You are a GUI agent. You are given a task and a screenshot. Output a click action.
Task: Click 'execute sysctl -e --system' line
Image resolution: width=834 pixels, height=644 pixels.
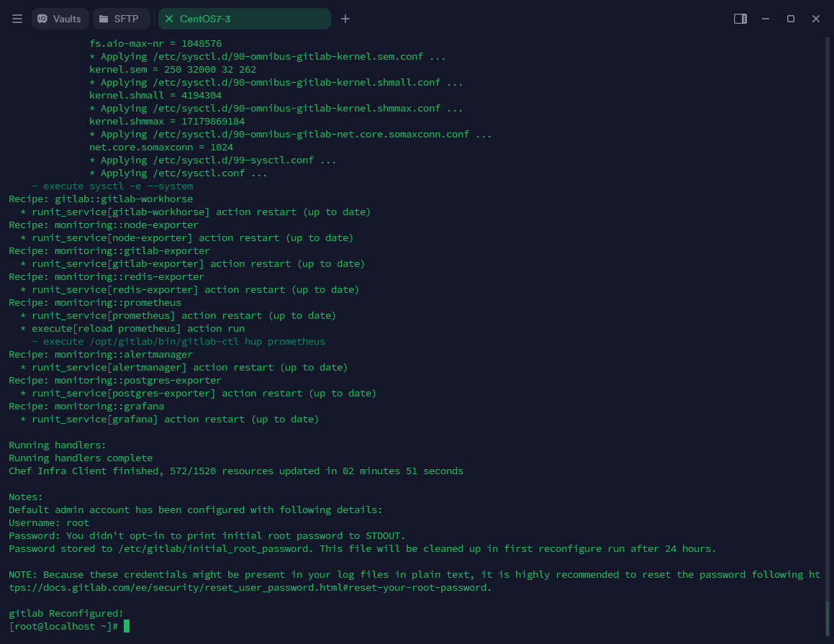[x=112, y=186]
